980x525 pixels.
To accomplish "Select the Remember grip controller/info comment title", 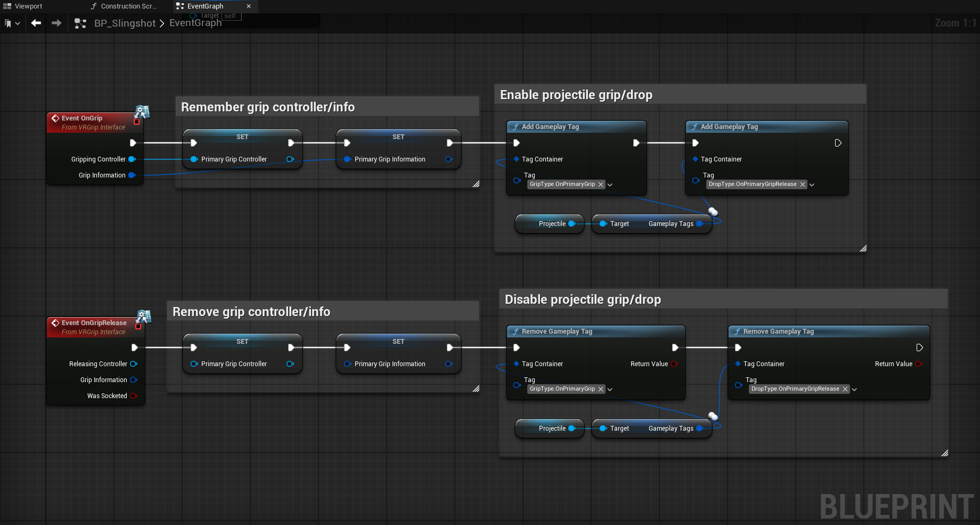I will click(x=268, y=107).
